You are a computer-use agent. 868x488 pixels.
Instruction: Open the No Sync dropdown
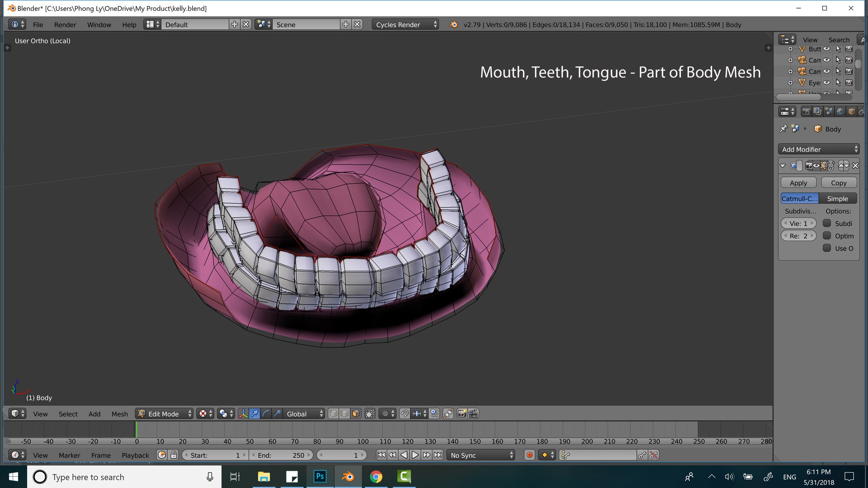(x=481, y=455)
